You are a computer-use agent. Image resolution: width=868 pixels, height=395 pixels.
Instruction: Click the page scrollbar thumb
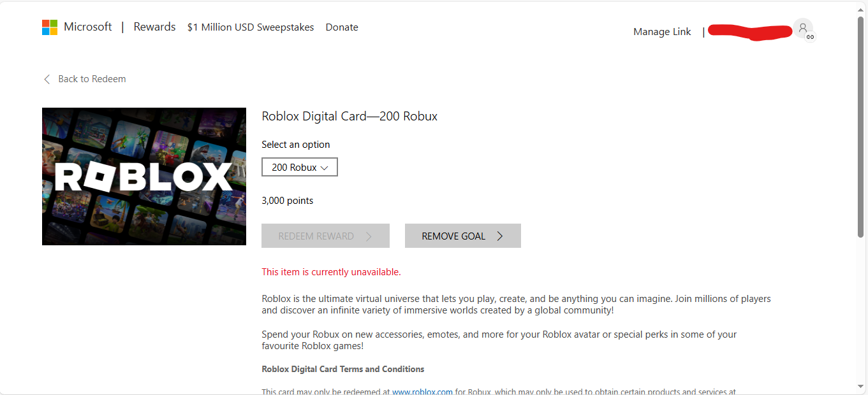(x=861, y=127)
